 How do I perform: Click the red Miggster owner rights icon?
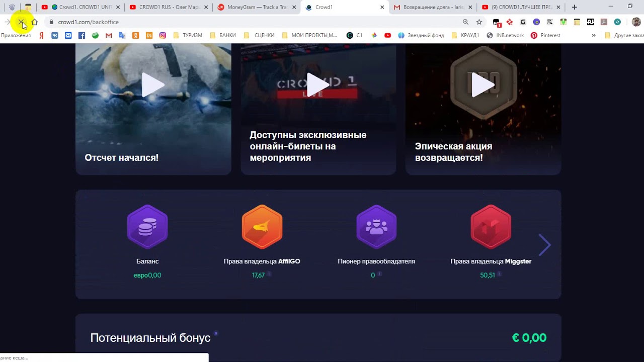click(x=491, y=227)
